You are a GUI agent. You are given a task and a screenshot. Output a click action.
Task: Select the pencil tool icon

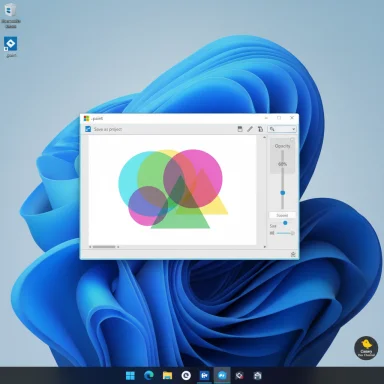[x=250, y=129]
